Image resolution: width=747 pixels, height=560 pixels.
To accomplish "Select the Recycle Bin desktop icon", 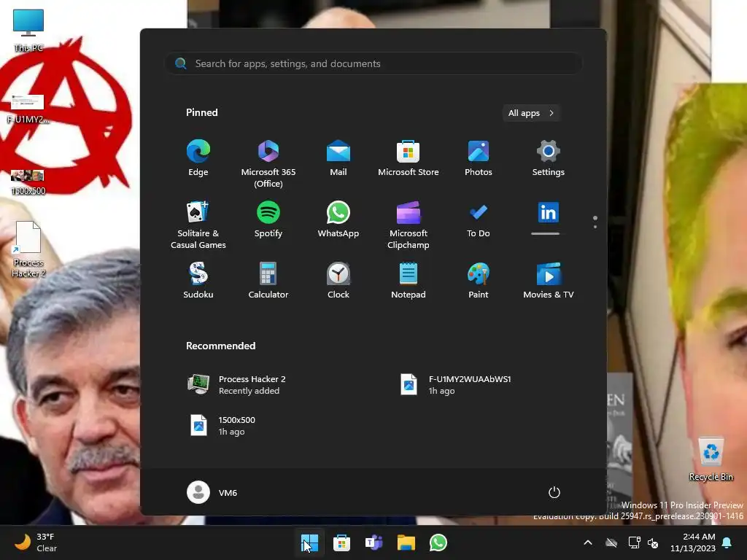I will pyautogui.click(x=711, y=459).
